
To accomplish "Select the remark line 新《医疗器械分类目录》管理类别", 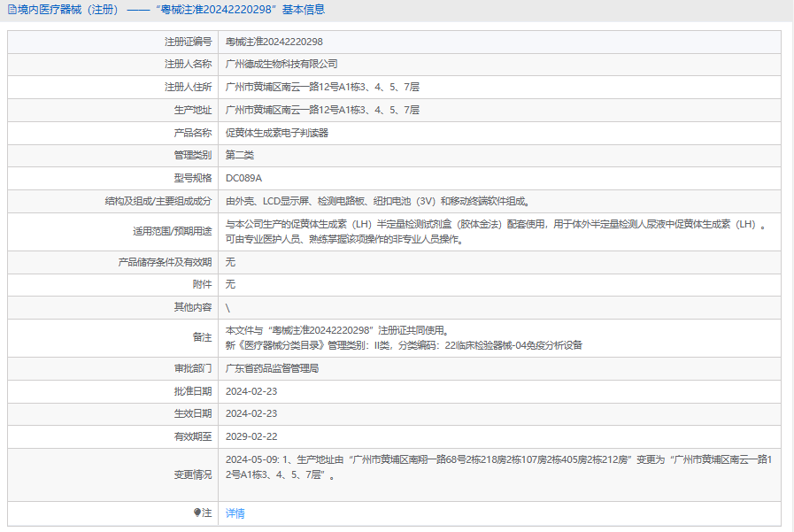I will [x=404, y=345].
